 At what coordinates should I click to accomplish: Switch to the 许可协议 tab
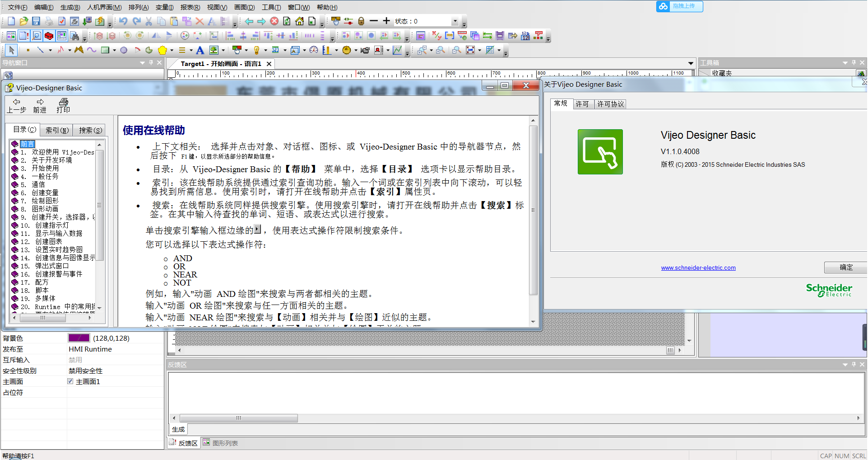coord(610,104)
